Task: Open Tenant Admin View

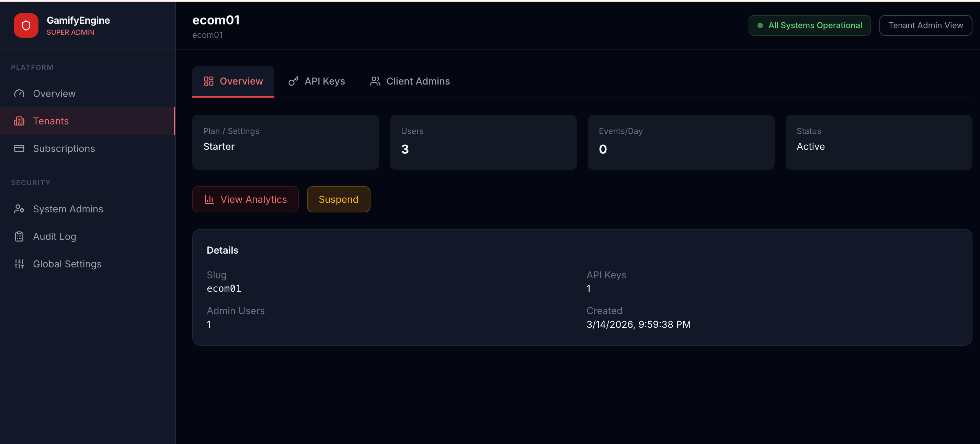Action: 925,25
